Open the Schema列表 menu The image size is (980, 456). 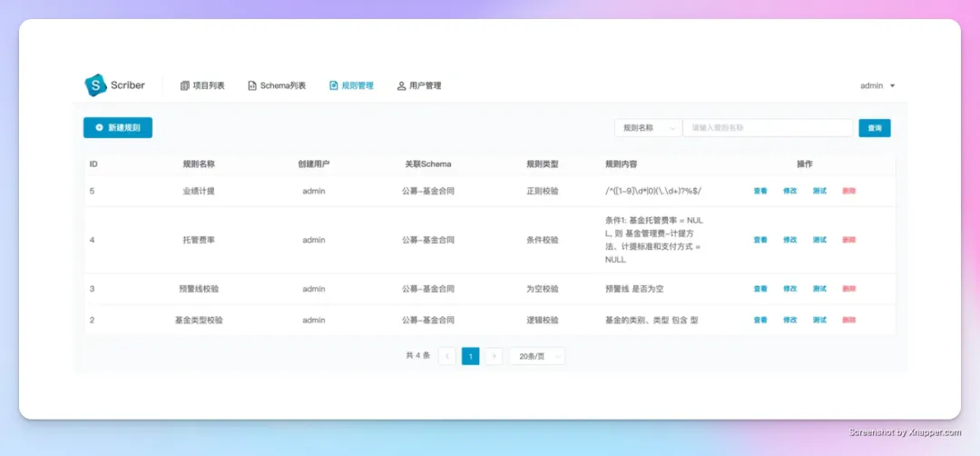277,85
